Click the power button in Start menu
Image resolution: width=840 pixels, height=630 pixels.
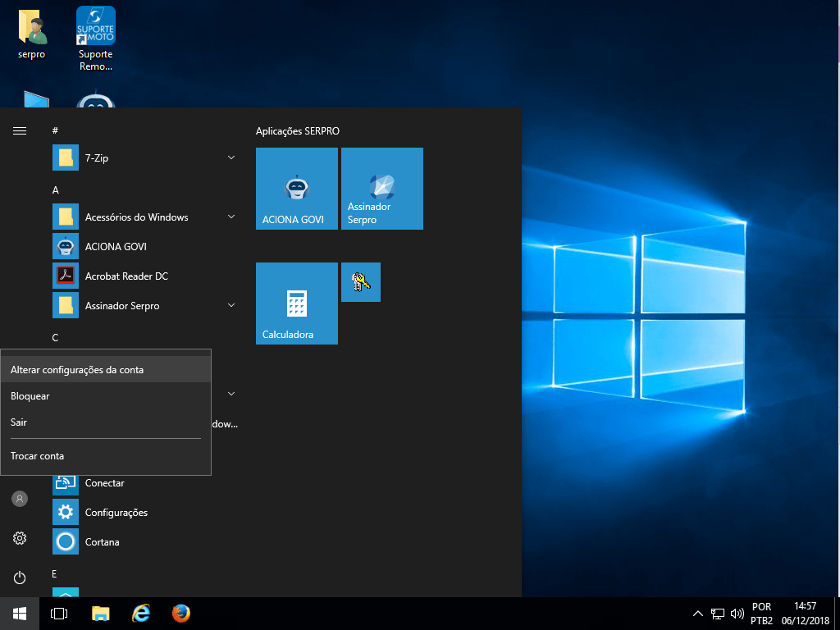tap(20, 577)
